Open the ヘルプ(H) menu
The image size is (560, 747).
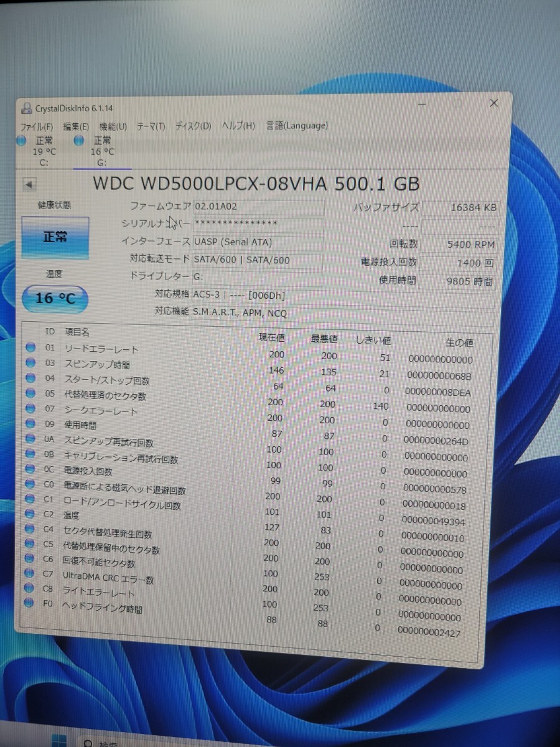coord(238,126)
